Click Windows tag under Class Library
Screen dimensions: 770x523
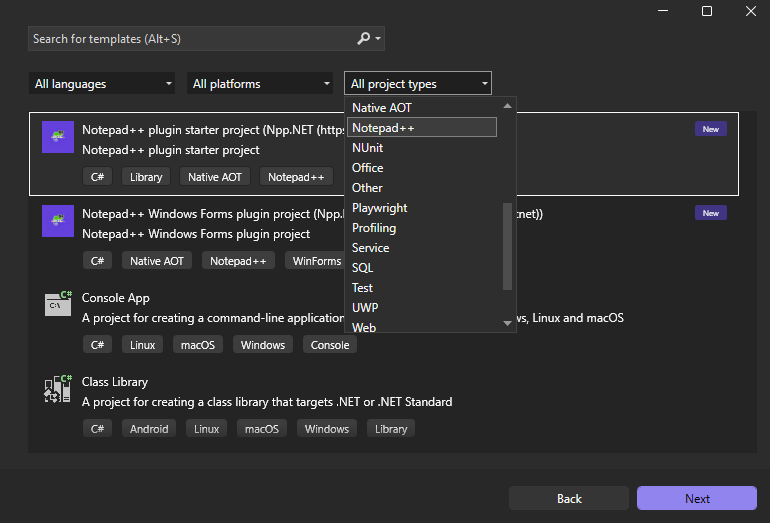(327, 429)
